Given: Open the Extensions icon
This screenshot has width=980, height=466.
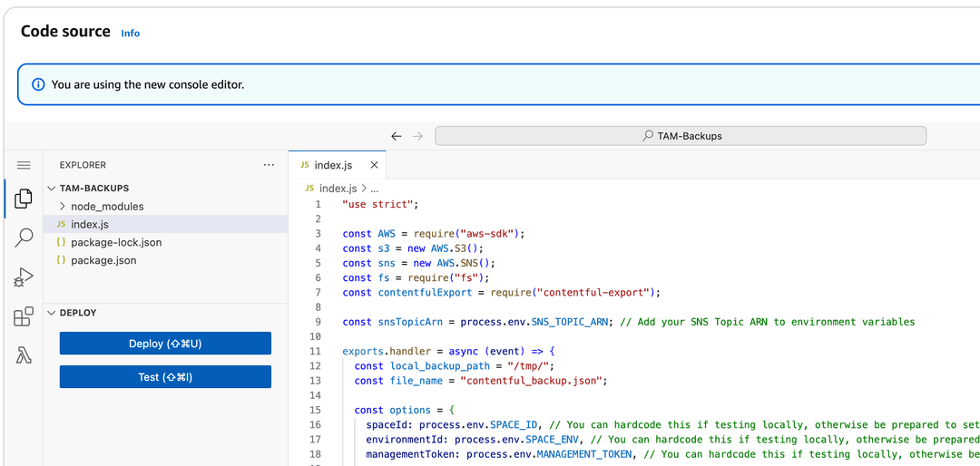Looking at the screenshot, I should [x=24, y=316].
